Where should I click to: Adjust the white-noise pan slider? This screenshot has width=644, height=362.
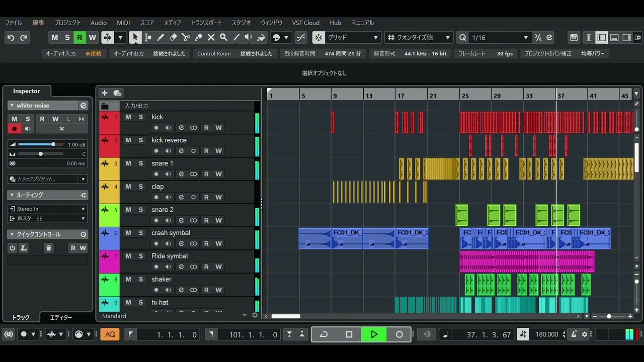pos(40,154)
